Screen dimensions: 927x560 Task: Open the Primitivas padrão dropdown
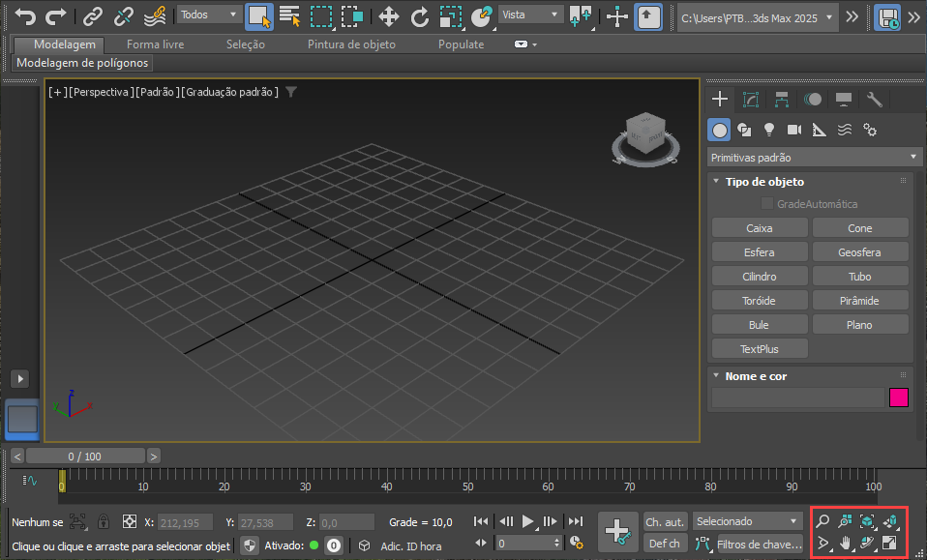coord(814,157)
